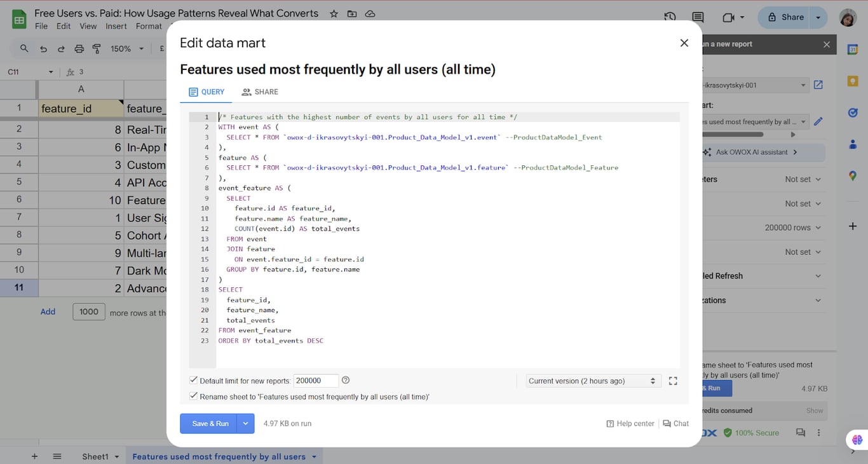Image resolution: width=868 pixels, height=464 pixels.
Task: Switch to the QUERY tab
Action: click(207, 92)
